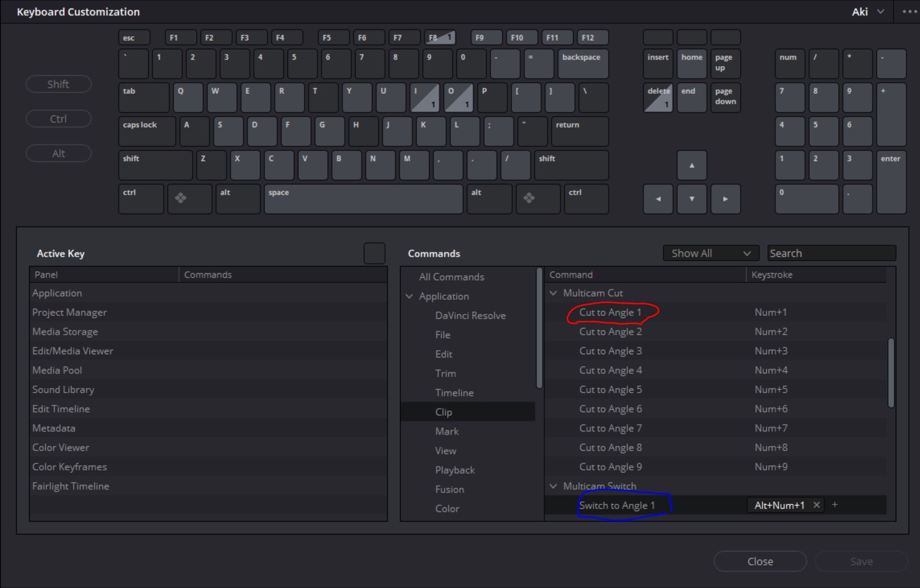Toggle the Alt modifier button
The height and width of the screenshot is (588, 920).
(x=58, y=154)
